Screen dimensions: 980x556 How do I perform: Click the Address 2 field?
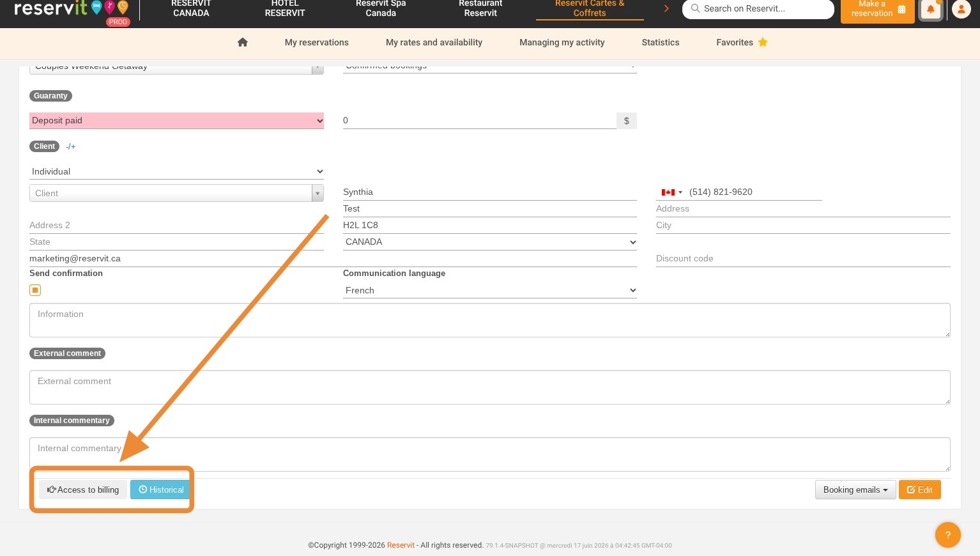[176, 225]
